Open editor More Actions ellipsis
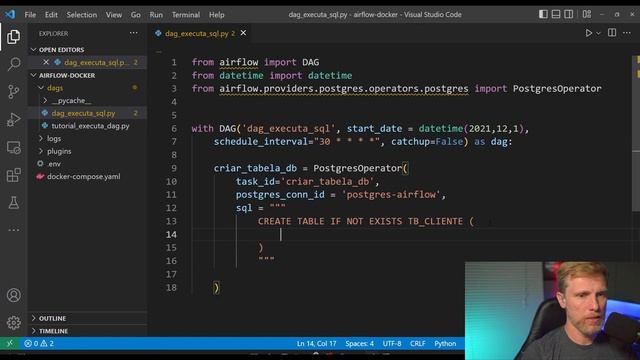This screenshot has width=640, height=360. [627, 33]
